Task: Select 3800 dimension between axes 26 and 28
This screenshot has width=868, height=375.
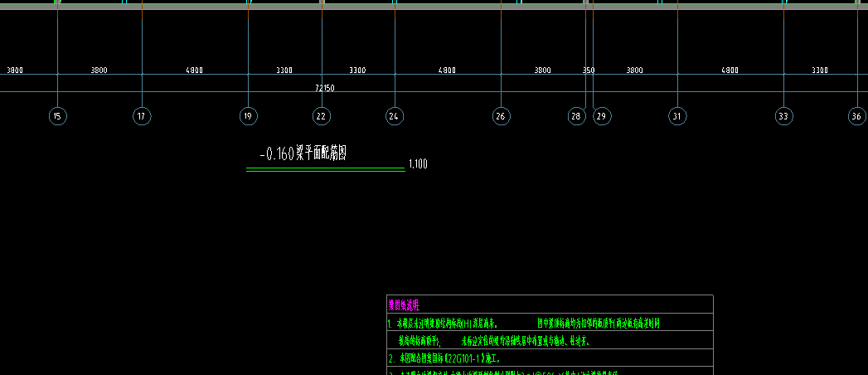Action: (542, 71)
